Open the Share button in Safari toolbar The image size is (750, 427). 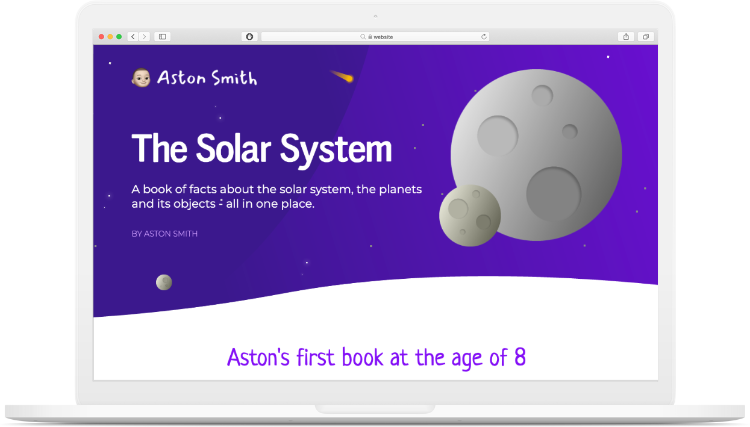626,36
